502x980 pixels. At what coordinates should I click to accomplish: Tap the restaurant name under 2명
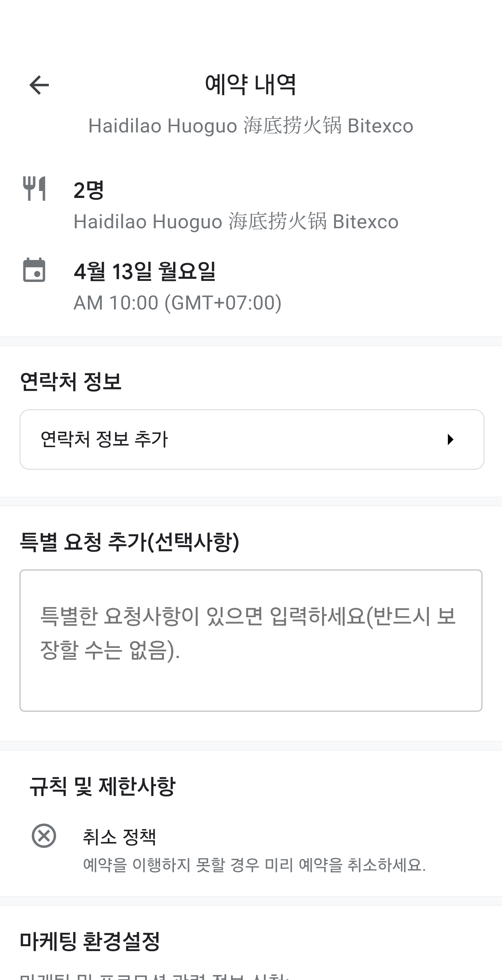236,221
